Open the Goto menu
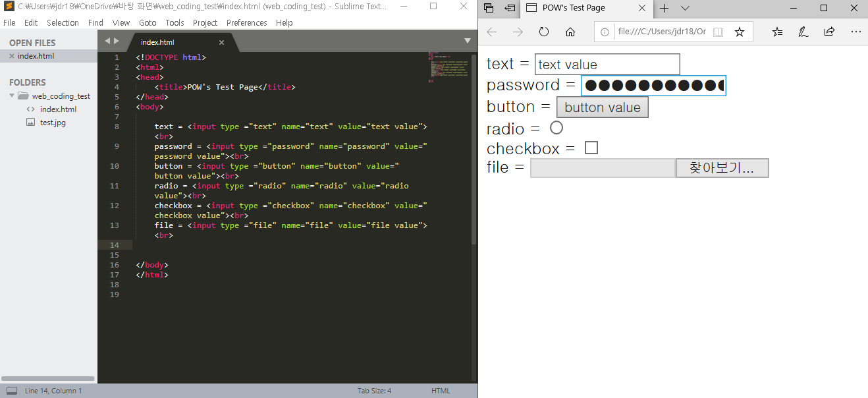This screenshot has width=868, height=398. (148, 22)
